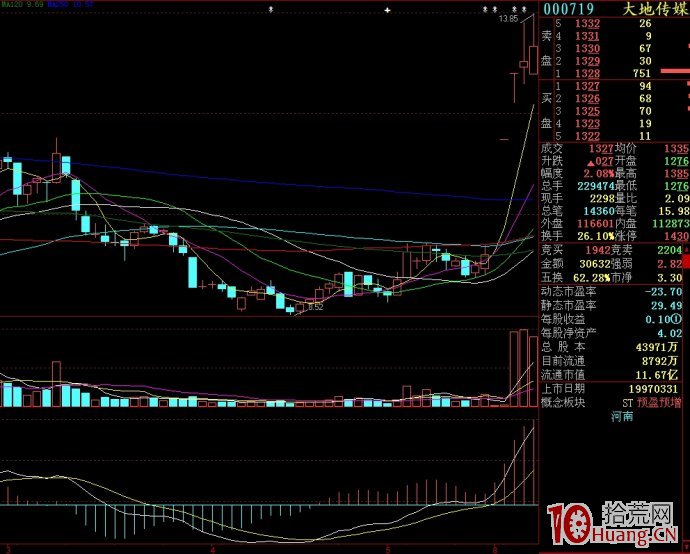Viewport: 690px width, 554px height.
Task: Select the latest candlestick near the 13.85 high
Action: (534, 59)
